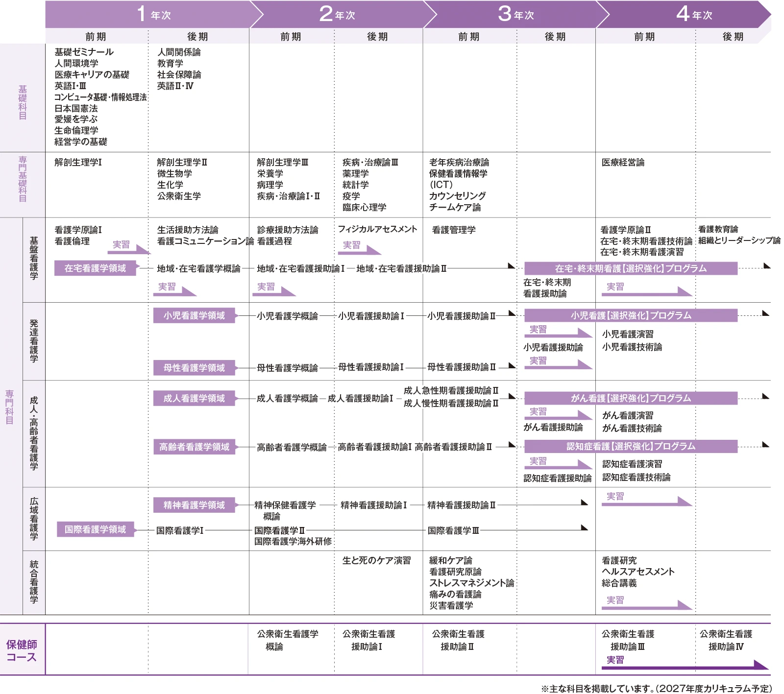784x694 pixels.
Task: Open the がん看護【選択強化】プログラム banner
Action: (x=631, y=398)
